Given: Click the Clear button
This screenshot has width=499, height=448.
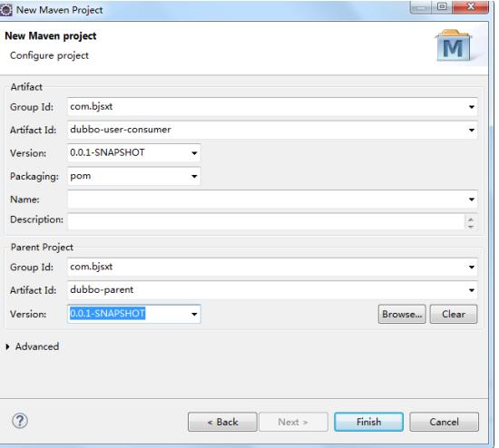Looking at the screenshot, I should (x=454, y=314).
